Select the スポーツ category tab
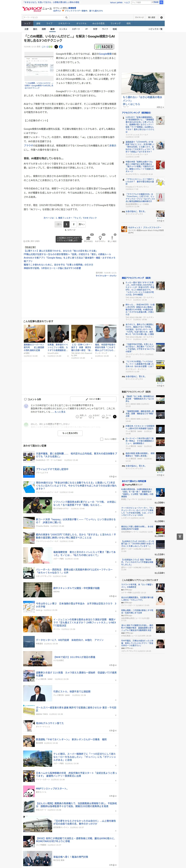Viewport: 186px width, 868px height. 76,29
